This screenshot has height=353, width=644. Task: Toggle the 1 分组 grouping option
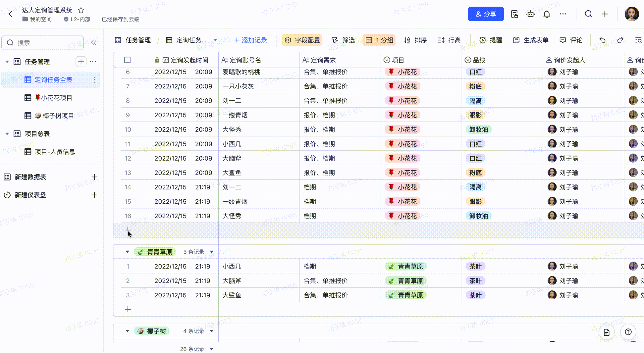point(379,40)
